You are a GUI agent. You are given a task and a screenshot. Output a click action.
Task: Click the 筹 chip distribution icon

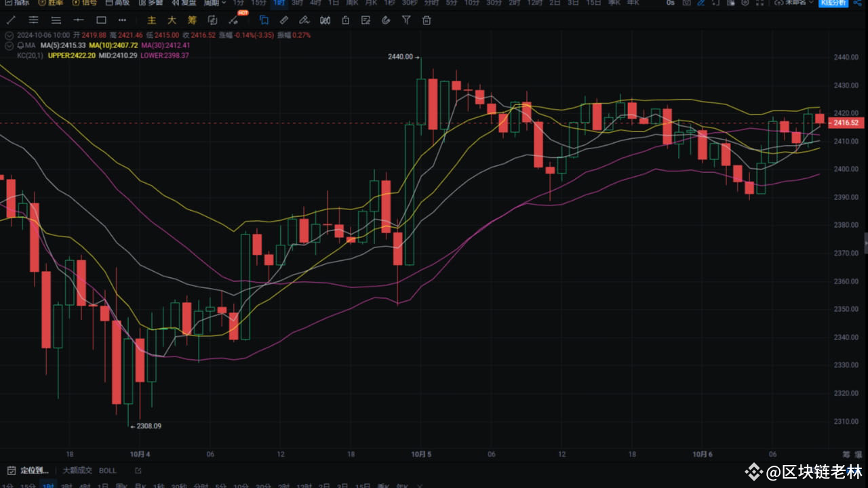[192, 20]
